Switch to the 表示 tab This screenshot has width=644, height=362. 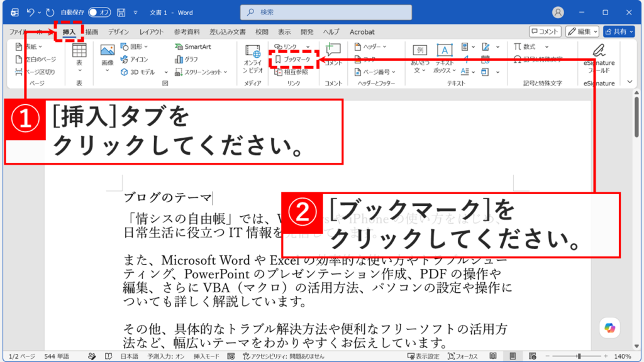tap(284, 31)
